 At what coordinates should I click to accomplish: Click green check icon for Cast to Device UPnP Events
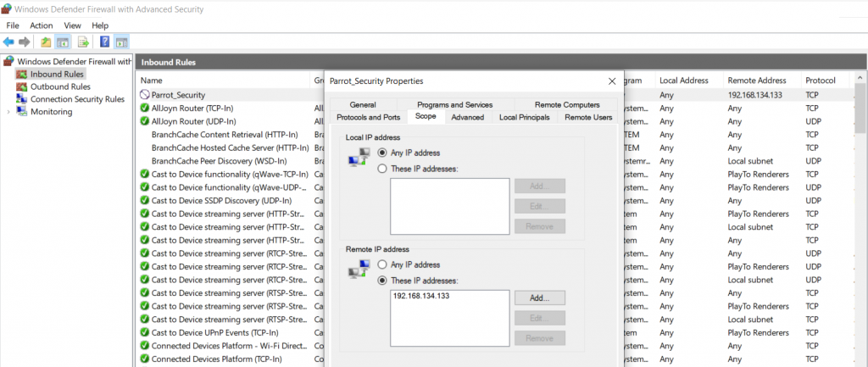pyautogui.click(x=144, y=333)
